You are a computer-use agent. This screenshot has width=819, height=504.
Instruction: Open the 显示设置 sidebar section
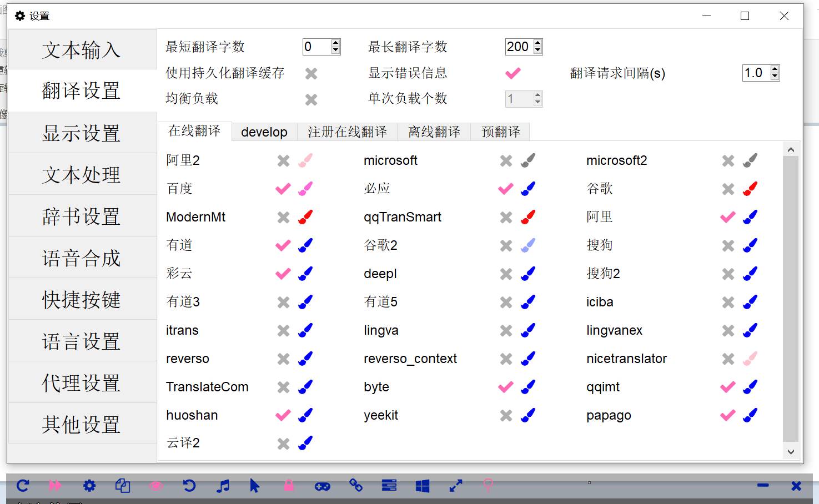click(x=82, y=133)
